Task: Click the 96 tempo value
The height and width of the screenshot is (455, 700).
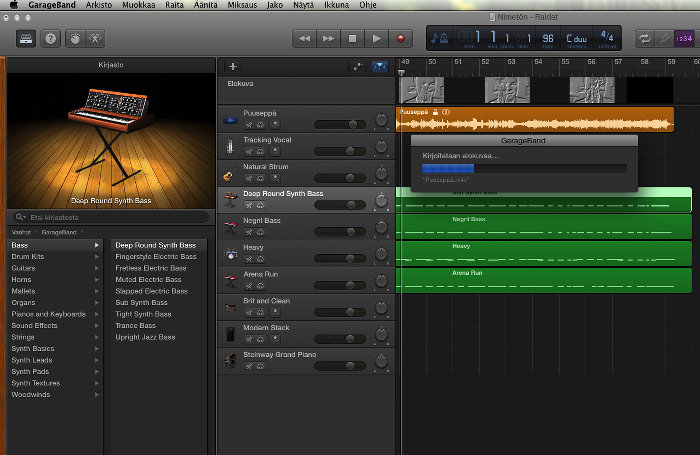Action: tap(548, 38)
